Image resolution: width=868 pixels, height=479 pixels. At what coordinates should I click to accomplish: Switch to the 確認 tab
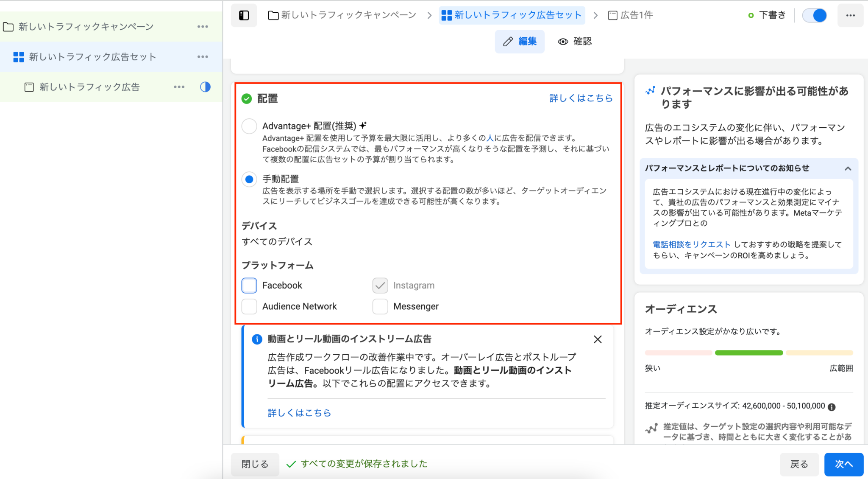coord(574,41)
